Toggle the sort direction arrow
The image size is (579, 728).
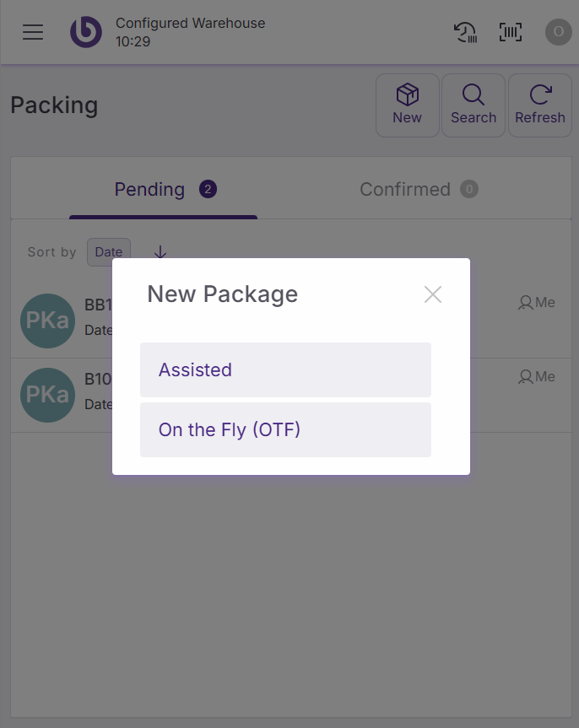pyautogui.click(x=160, y=251)
